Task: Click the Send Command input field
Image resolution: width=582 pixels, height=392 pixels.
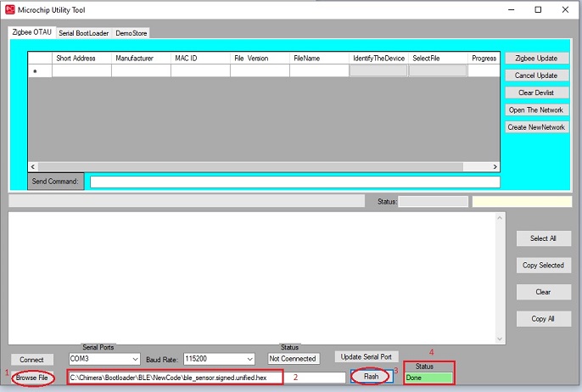Action: coord(294,182)
